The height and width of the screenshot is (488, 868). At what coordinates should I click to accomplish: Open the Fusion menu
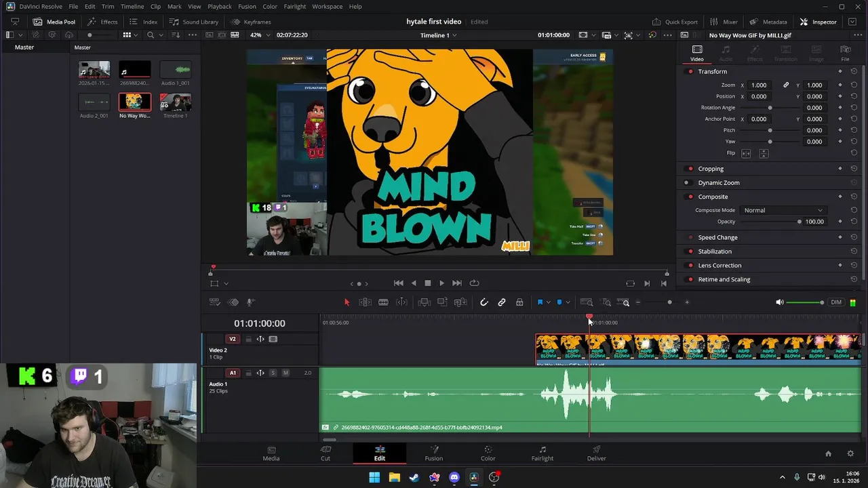tap(247, 6)
